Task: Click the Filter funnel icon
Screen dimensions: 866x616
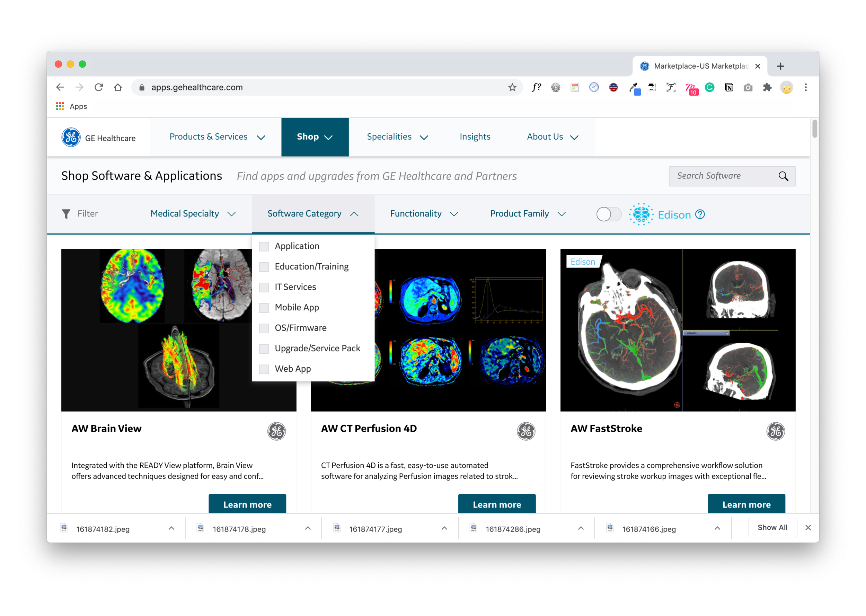Action: click(x=66, y=214)
